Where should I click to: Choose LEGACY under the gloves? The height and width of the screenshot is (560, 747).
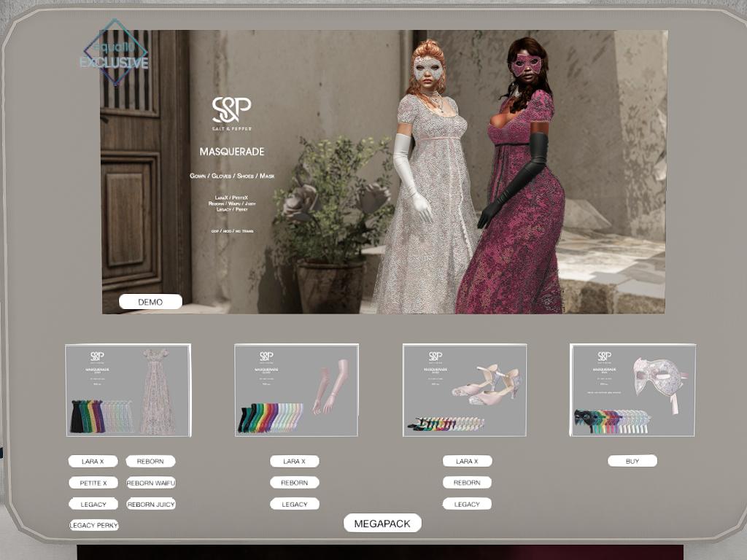[x=295, y=504]
